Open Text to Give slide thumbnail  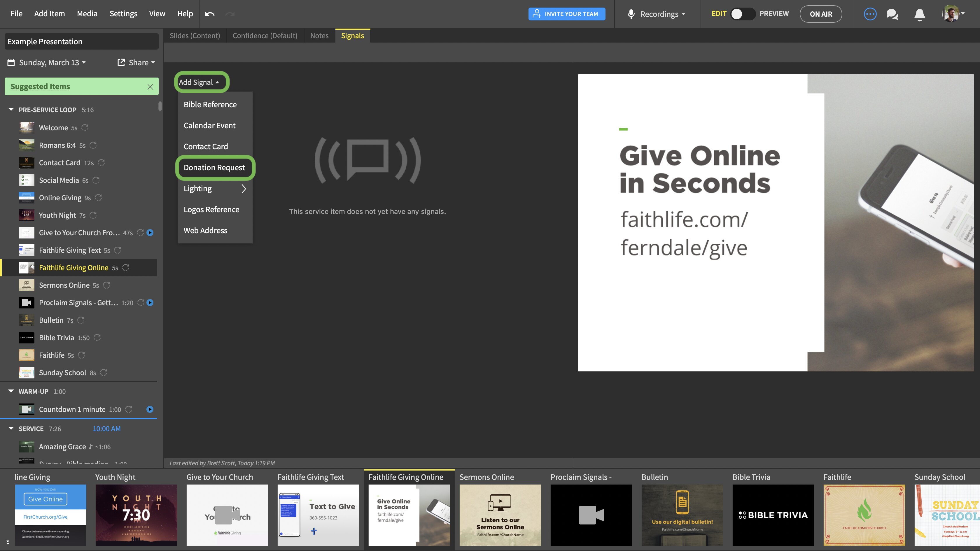318,515
